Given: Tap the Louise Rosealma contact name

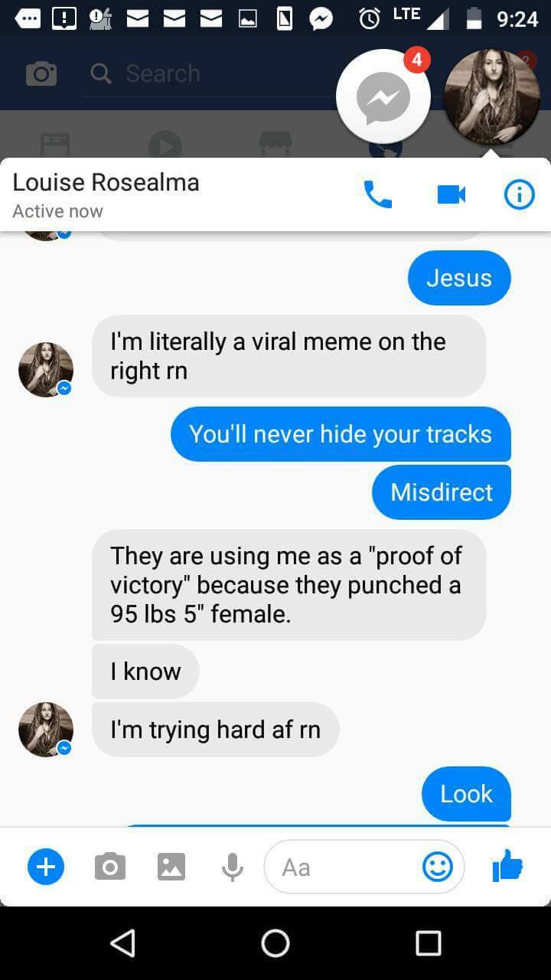Looking at the screenshot, I should (x=106, y=182).
